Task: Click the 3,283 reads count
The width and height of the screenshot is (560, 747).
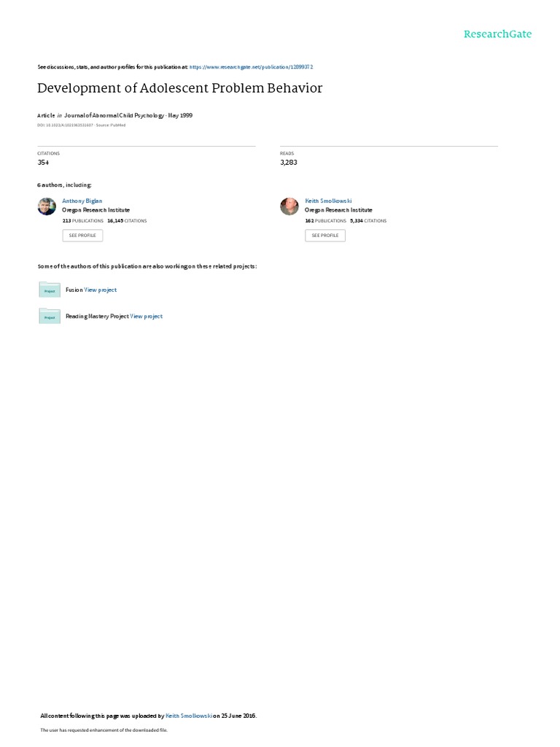Action: coord(289,163)
